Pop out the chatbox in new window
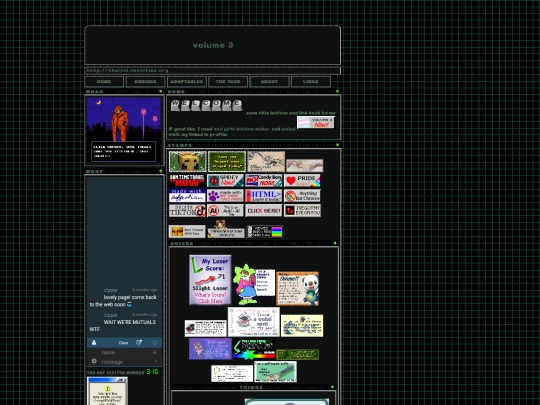This screenshot has height=405, width=540. click(139, 342)
